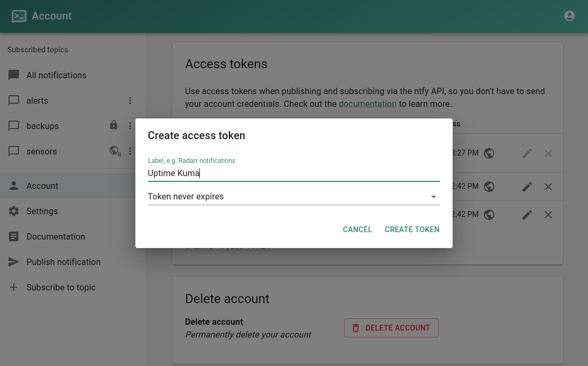
Task: Open the user profile icon menu
Action: pyautogui.click(x=569, y=16)
